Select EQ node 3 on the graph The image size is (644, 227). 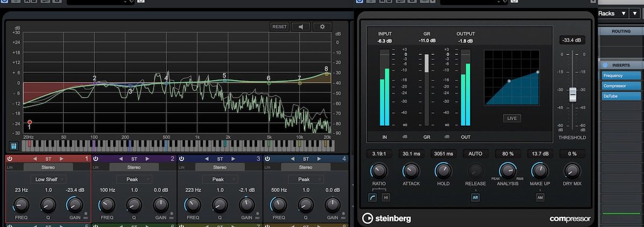[x=130, y=86]
